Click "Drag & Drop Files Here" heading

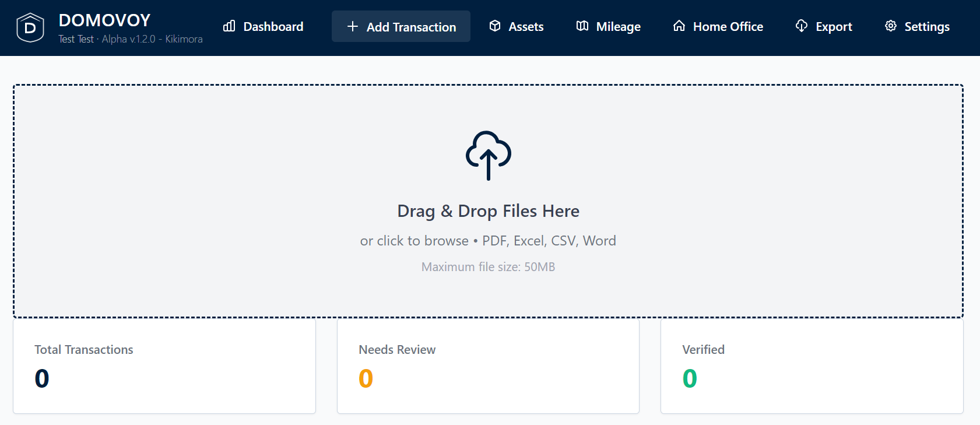(489, 211)
